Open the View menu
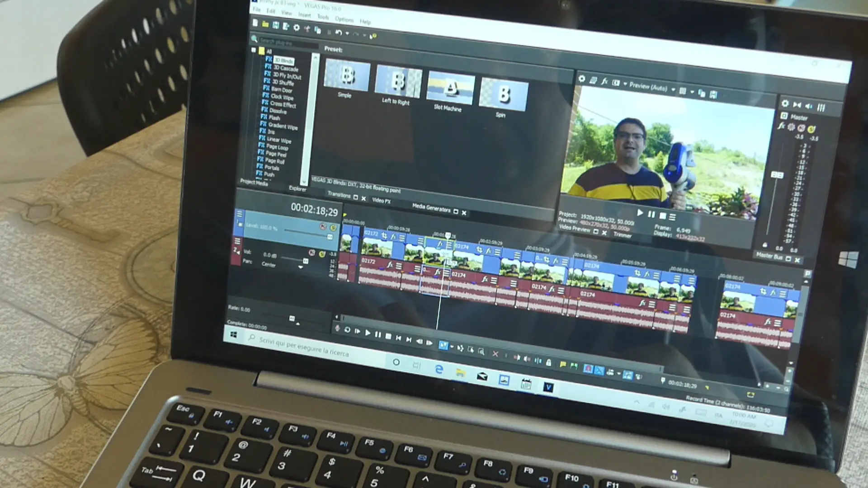Screen dimensions: 868x488 287,13
